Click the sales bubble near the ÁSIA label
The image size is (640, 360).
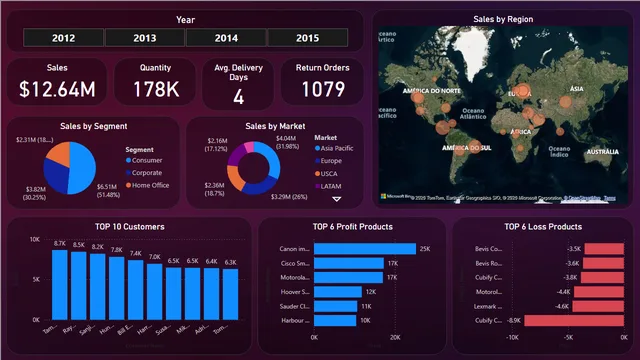[565, 102]
